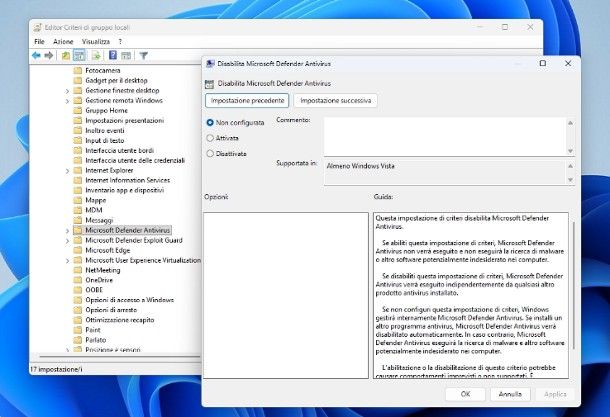610x417 pixels.
Task: Click the tree pane horizontal scrollbar
Action: pyautogui.click(x=120, y=356)
